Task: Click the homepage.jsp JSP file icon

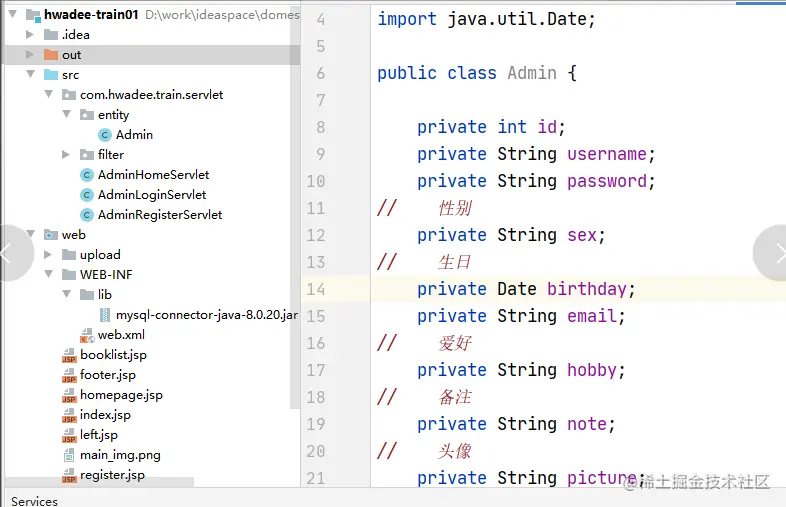Action: (x=69, y=395)
